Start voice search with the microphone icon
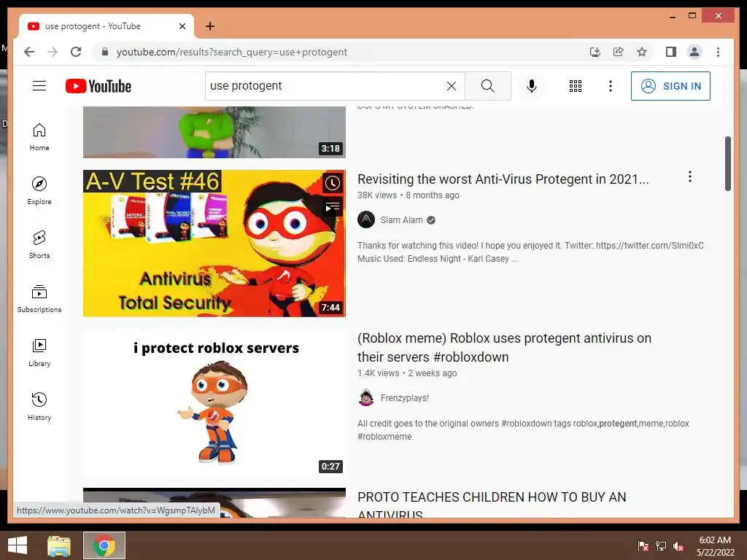 532,86
